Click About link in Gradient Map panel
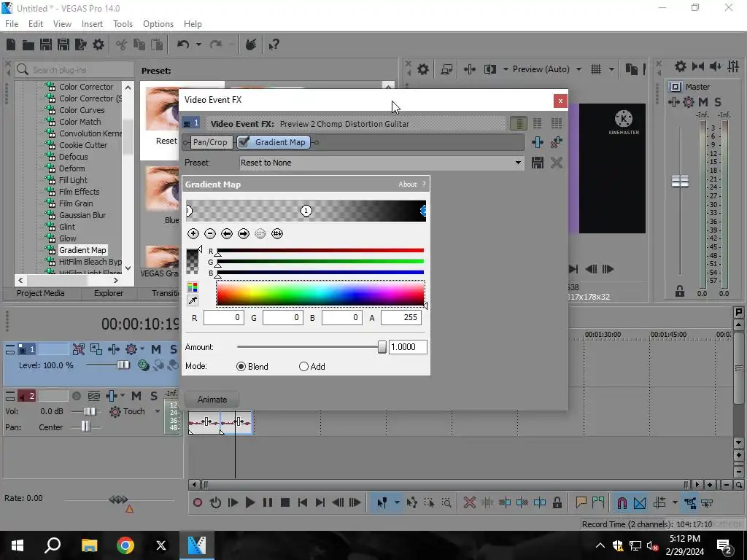The image size is (747, 560). 407,184
